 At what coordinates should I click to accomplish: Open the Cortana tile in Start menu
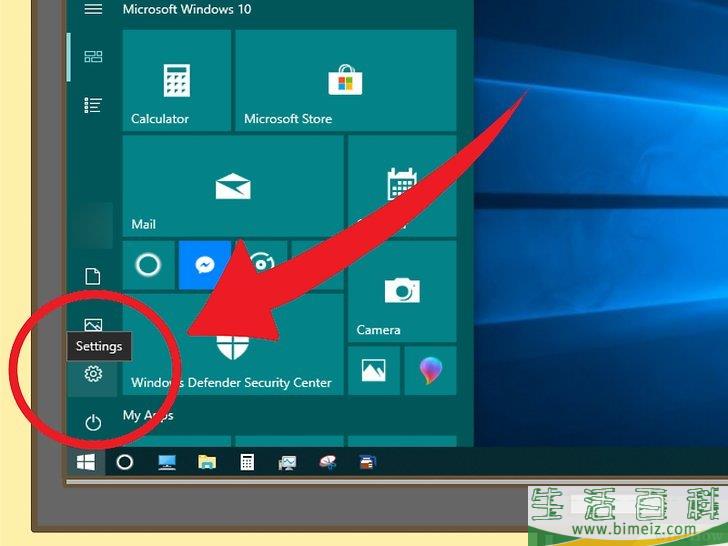[149, 265]
